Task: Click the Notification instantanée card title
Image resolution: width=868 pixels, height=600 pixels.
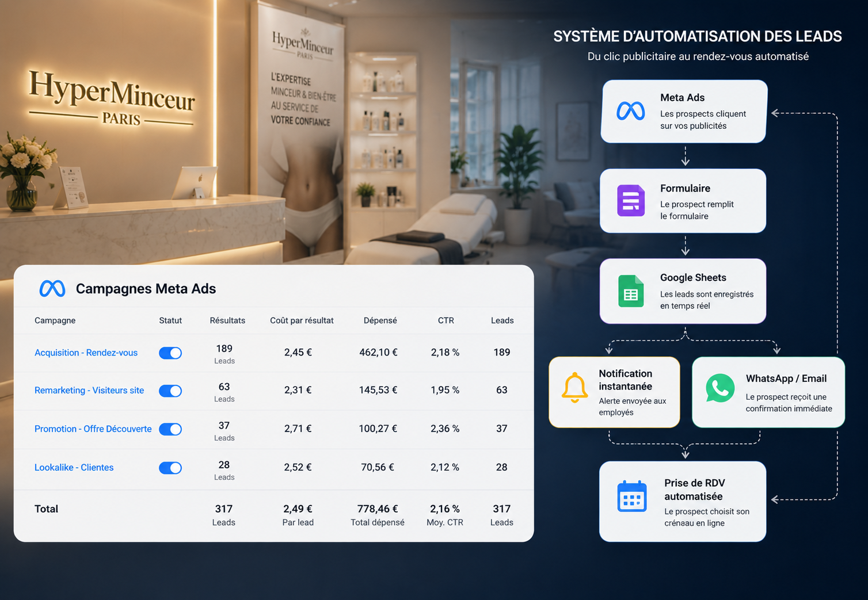Action: tap(625, 380)
